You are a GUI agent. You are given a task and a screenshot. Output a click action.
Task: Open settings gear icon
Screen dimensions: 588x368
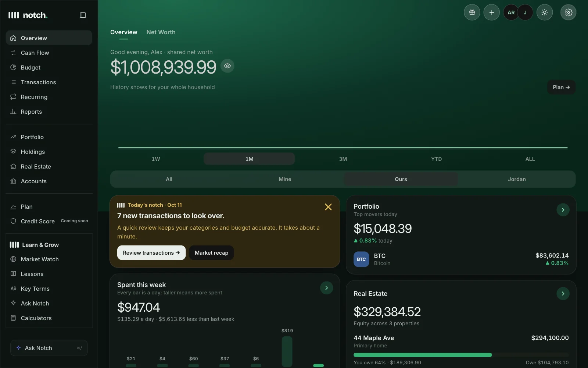point(568,13)
